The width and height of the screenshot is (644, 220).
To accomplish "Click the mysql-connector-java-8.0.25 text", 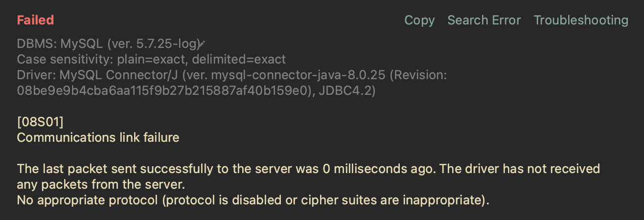I will (x=309, y=75).
